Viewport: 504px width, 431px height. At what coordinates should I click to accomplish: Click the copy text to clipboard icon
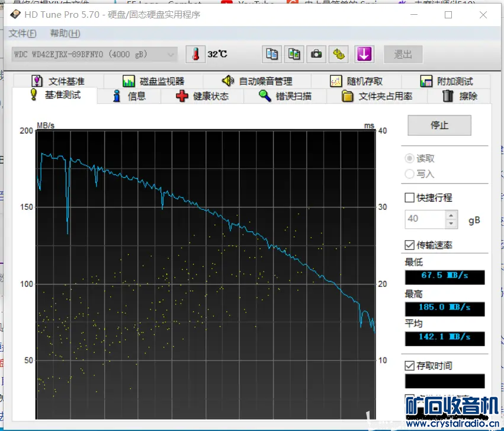click(272, 54)
